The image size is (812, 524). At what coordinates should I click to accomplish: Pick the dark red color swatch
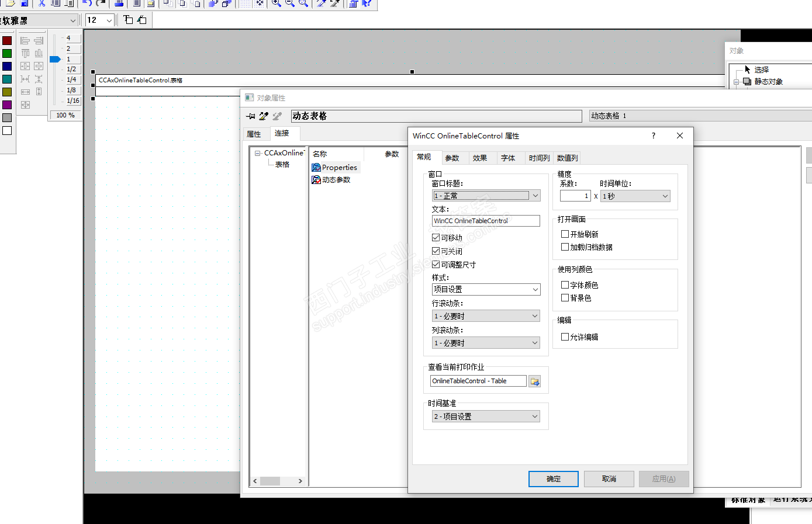(x=7, y=41)
